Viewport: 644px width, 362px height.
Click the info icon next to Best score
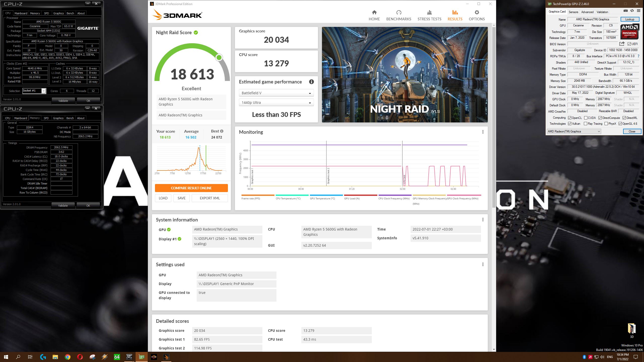222,131
